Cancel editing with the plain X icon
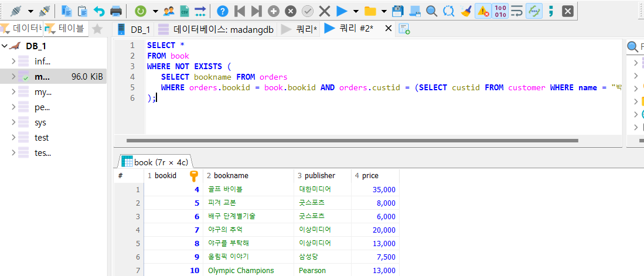Screen dimensions: 644x276 tap(325, 11)
